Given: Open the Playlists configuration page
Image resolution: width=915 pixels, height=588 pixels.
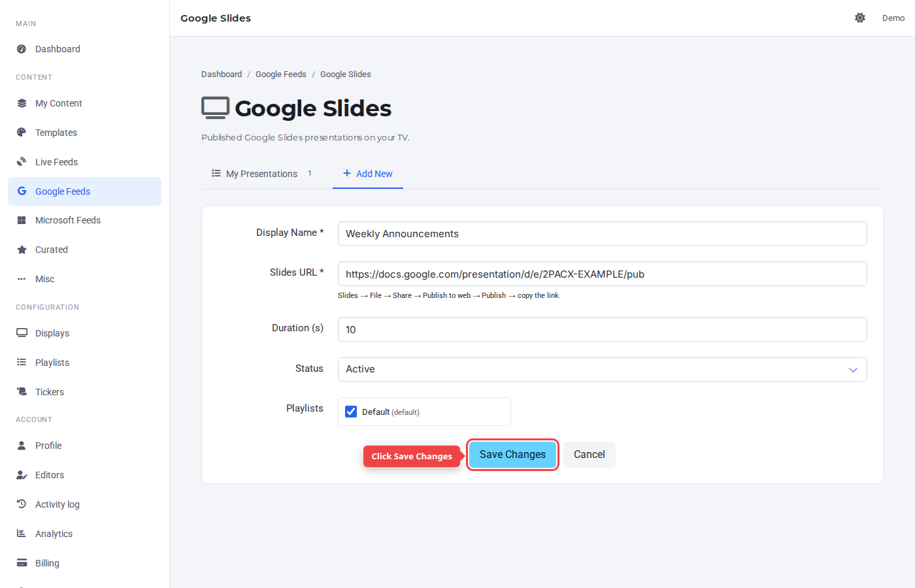Looking at the screenshot, I should click(x=84, y=363).
